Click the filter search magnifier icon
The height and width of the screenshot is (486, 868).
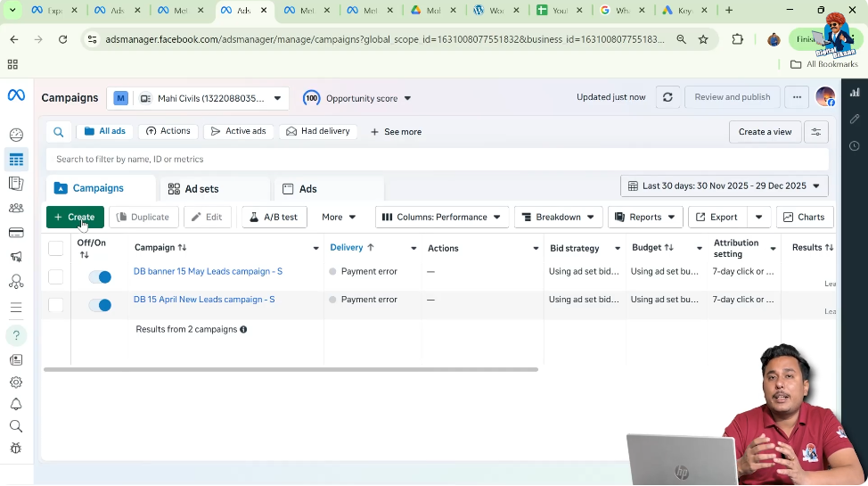58,132
